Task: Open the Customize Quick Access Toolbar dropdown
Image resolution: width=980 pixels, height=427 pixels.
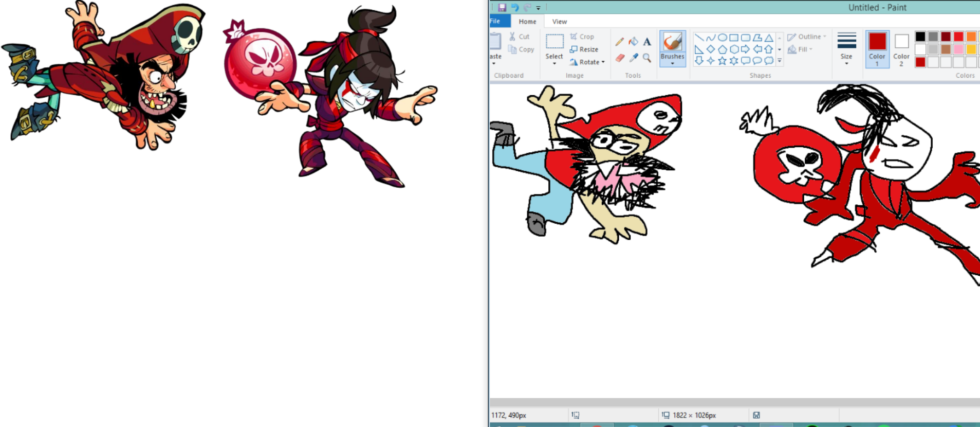Action: tap(538, 8)
